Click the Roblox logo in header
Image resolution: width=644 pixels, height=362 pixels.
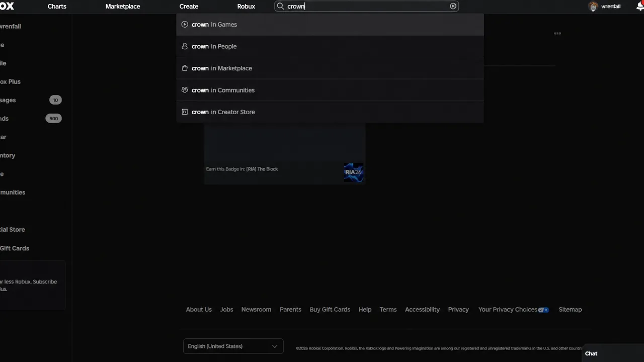pyautogui.click(x=7, y=6)
